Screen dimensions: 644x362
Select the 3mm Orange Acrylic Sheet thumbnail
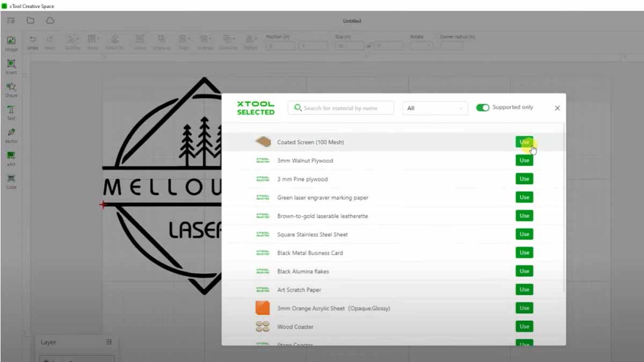point(262,308)
